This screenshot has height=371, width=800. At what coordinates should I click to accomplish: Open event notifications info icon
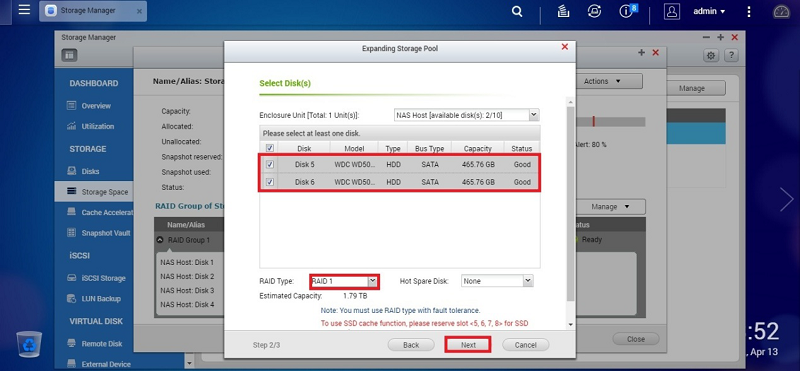(627, 11)
